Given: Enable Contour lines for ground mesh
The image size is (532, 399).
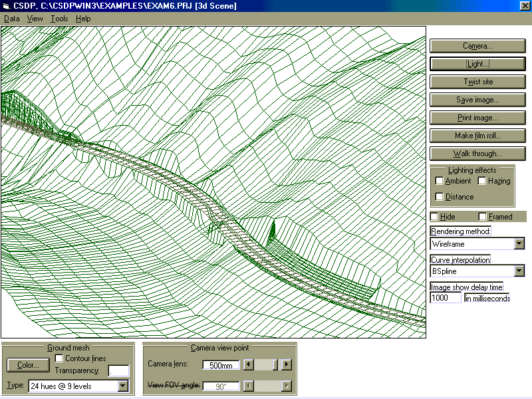Looking at the screenshot, I should click(59, 358).
